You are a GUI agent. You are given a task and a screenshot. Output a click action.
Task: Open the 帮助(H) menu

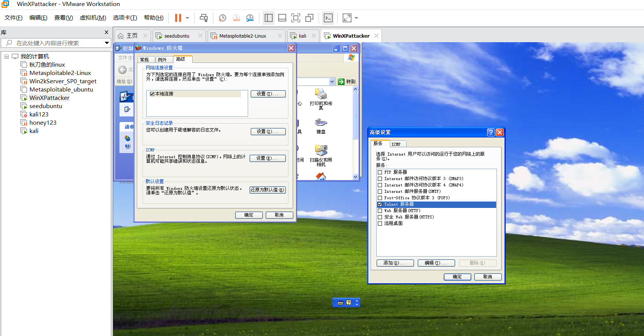tap(153, 18)
